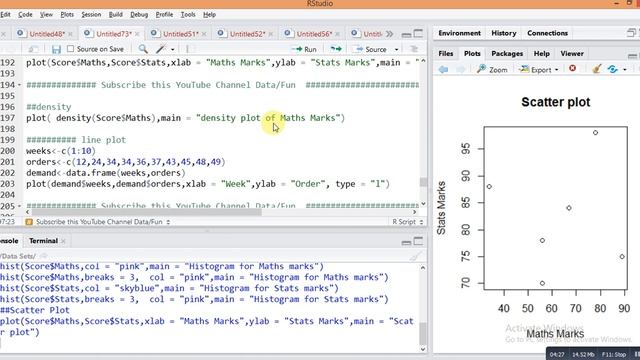Switch to the History tab
Image resolution: width=640 pixels, height=360 pixels.
click(503, 33)
